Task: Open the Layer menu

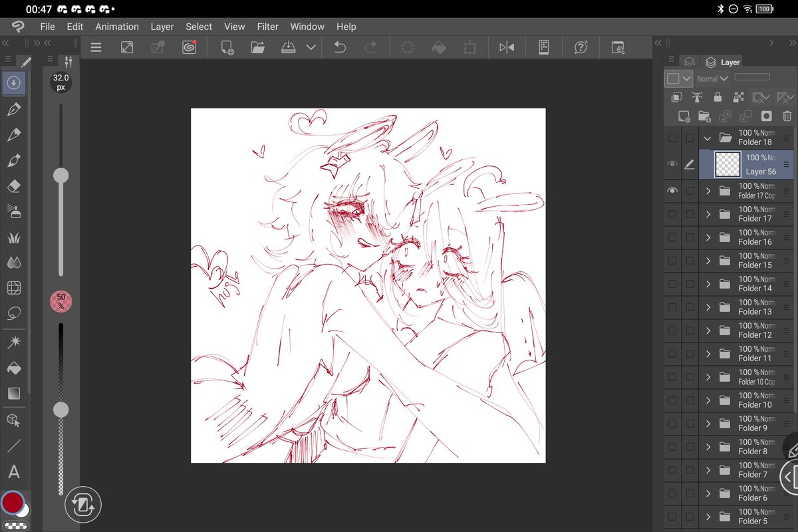Action: [162, 27]
